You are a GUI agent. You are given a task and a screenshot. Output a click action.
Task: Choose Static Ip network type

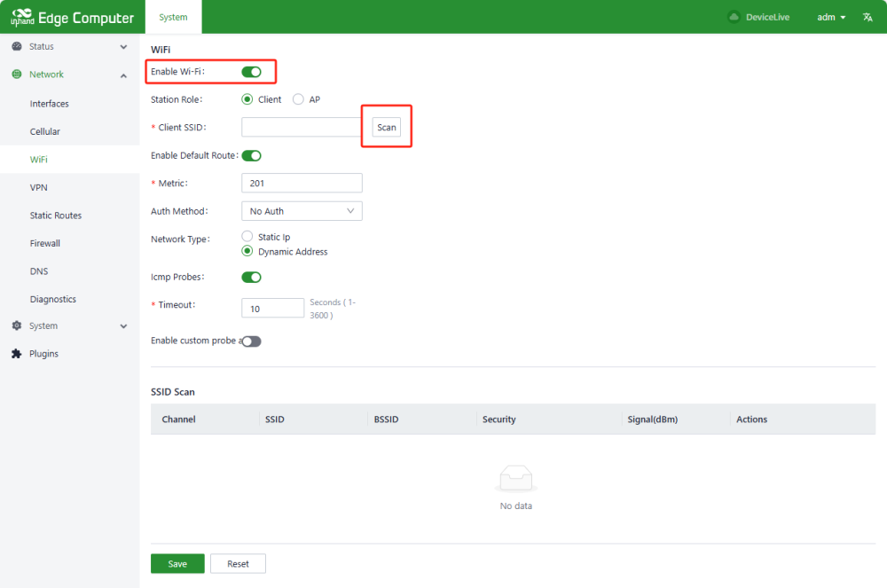pyautogui.click(x=247, y=237)
